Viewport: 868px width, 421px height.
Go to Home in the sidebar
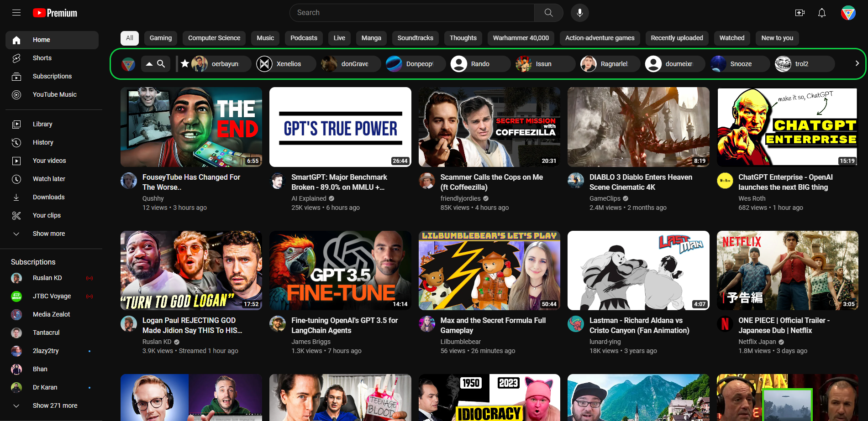click(52, 40)
